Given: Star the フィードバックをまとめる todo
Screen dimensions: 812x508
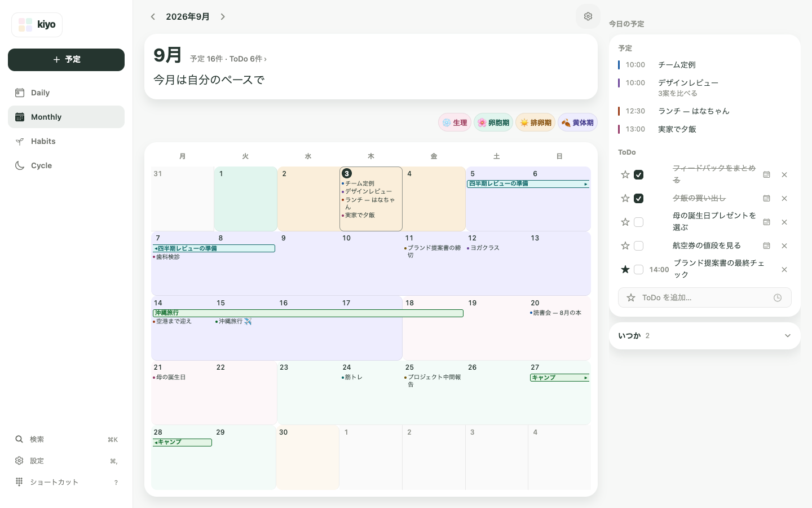Looking at the screenshot, I should (x=625, y=174).
